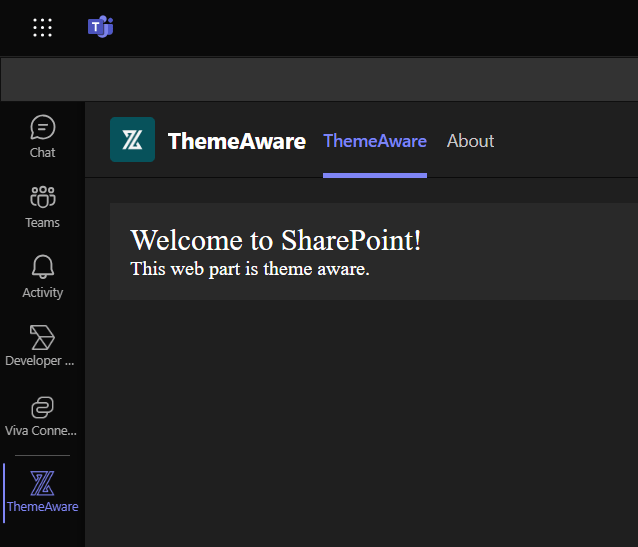
Task: Click 'This web part is theme aware' text
Action: pos(250,268)
